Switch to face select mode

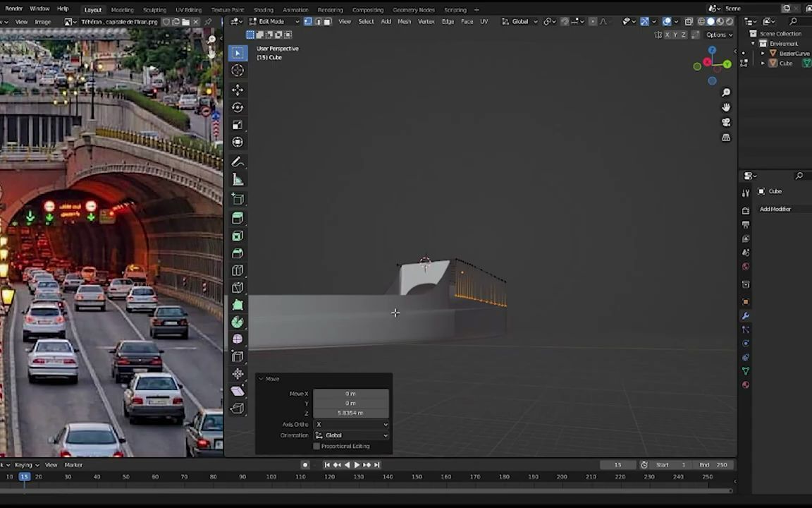(x=327, y=21)
